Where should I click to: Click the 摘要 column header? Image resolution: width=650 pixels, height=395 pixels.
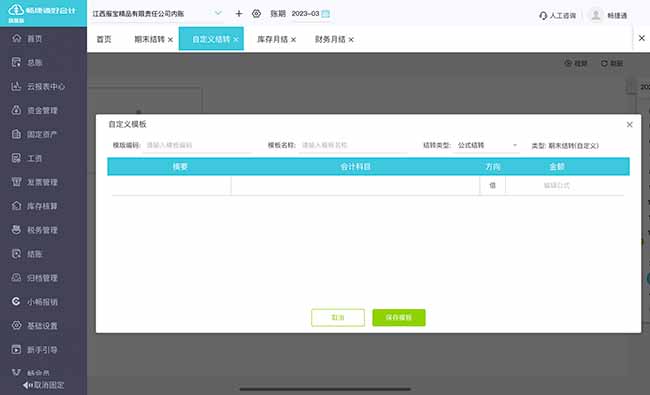180,167
